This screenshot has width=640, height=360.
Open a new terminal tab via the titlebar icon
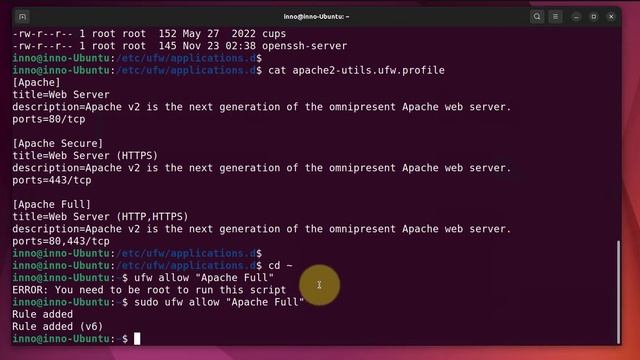[22, 17]
